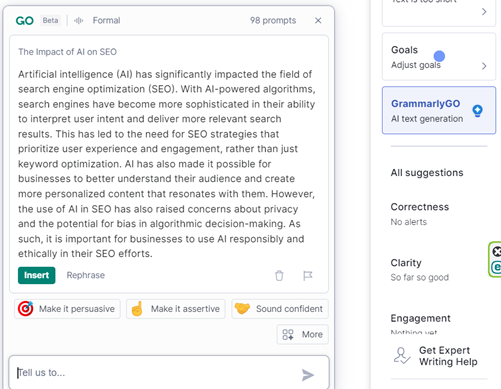This screenshot has height=389, width=501.
Task: Expand the top card chevron
Action: tap(484, 12)
